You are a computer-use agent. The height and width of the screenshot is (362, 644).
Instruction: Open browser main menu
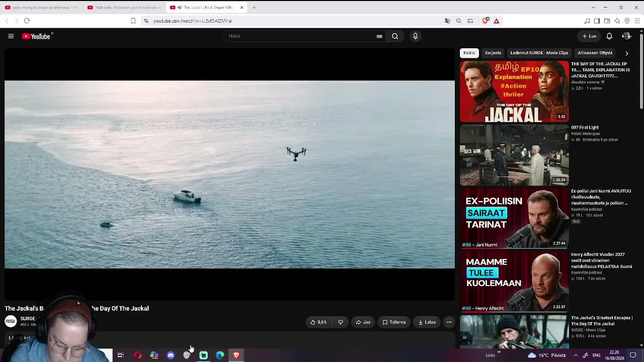[637, 21]
